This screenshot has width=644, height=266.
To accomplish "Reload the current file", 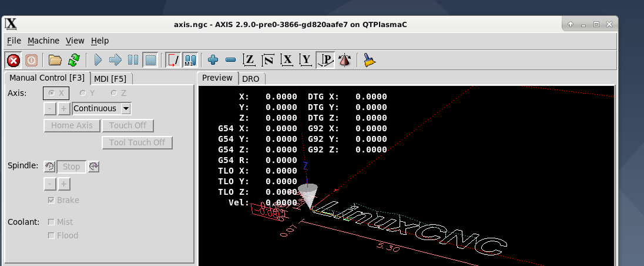I will click(x=74, y=61).
